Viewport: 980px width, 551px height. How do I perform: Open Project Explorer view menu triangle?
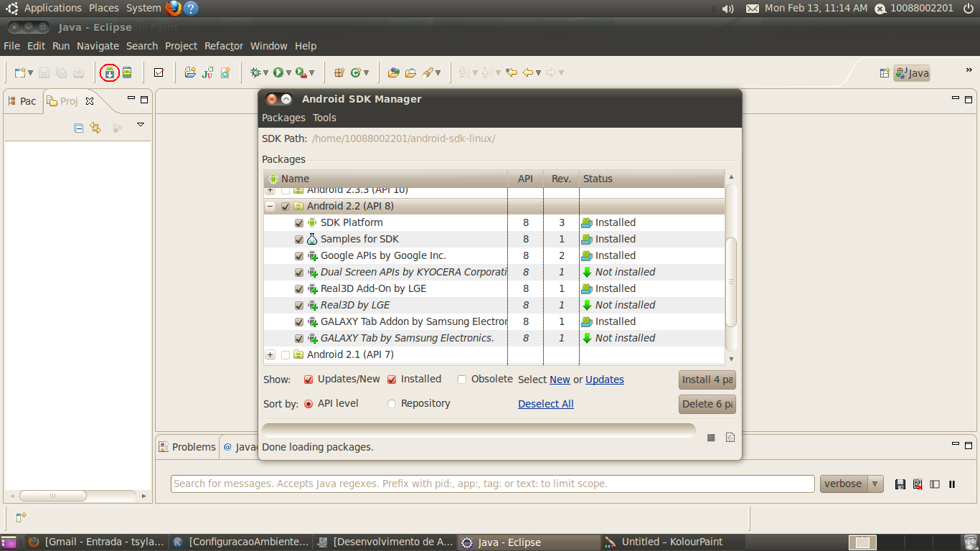pos(141,125)
